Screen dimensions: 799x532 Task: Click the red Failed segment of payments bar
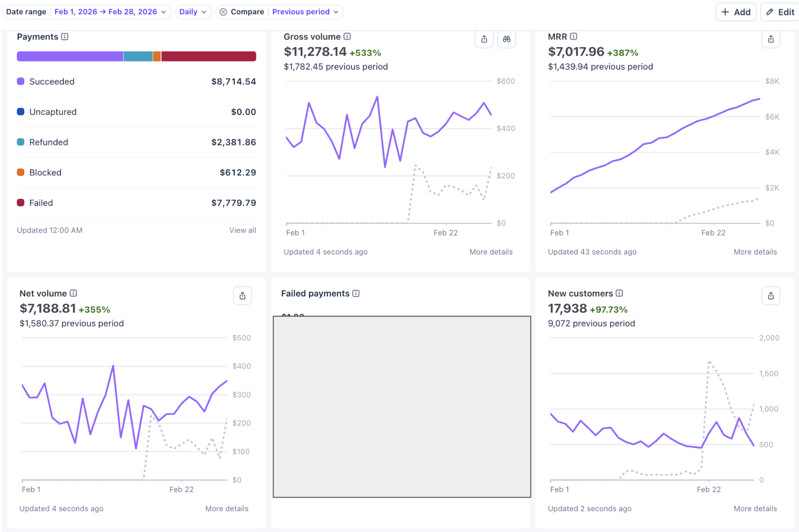(208, 56)
